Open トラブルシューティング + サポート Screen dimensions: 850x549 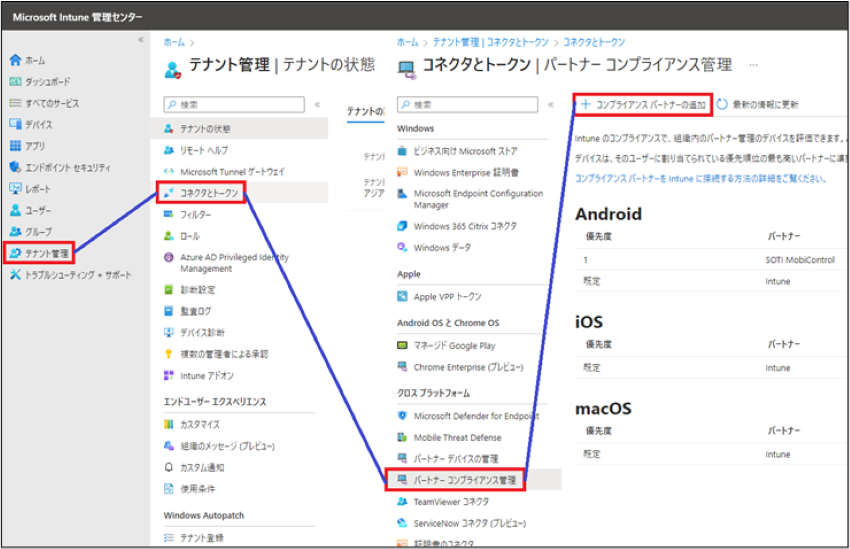pos(70,275)
